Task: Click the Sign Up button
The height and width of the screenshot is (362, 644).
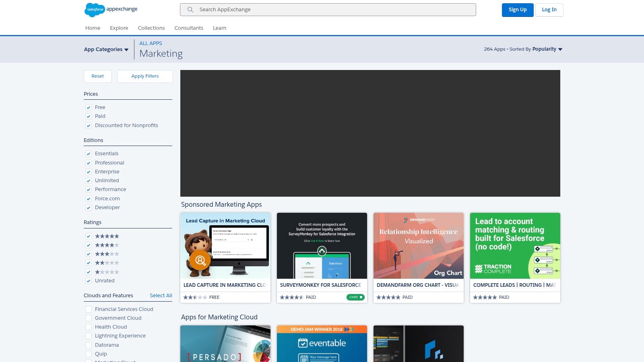Action: click(518, 10)
